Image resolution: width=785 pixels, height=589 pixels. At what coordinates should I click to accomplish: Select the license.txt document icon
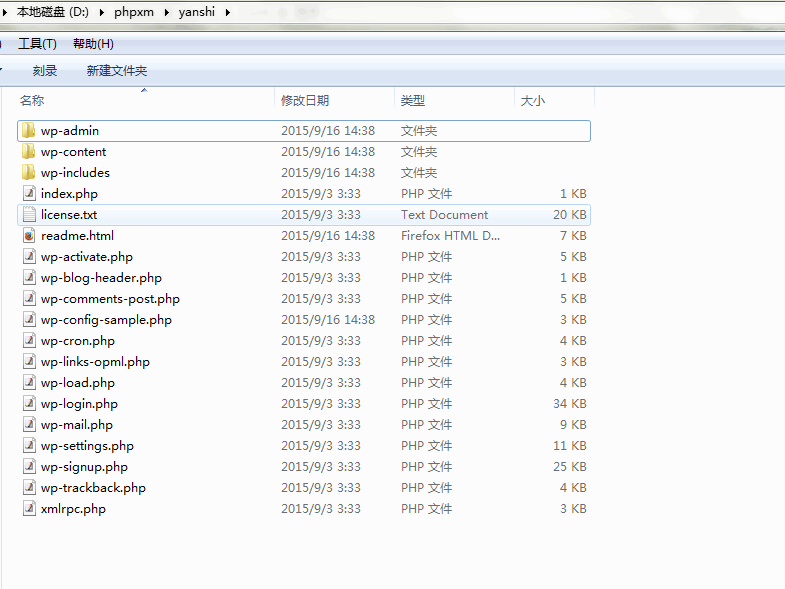(29, 215)
